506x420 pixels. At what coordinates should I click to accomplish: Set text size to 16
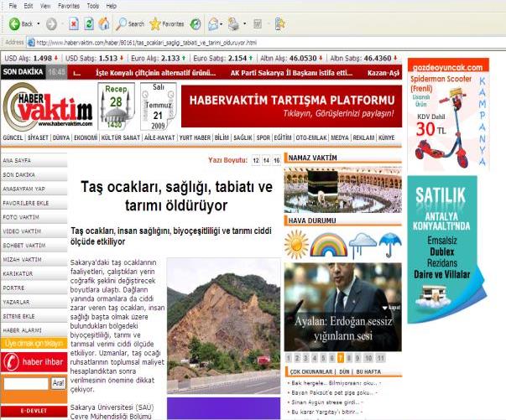(x=277, y=160)
